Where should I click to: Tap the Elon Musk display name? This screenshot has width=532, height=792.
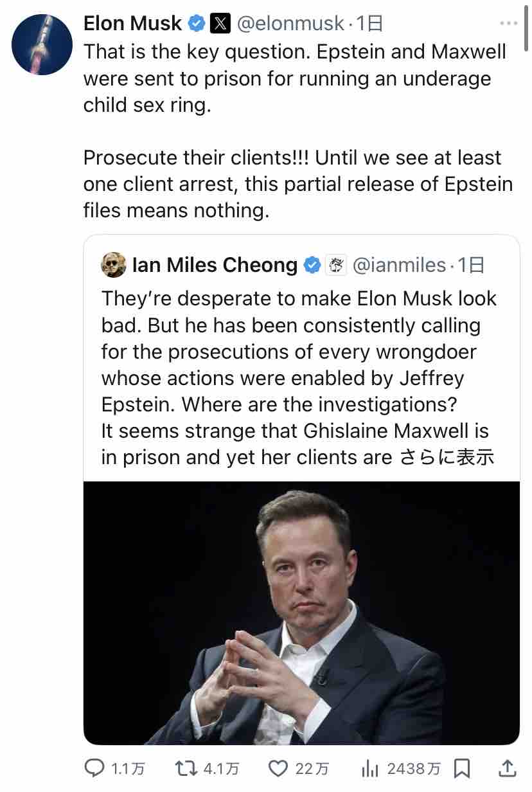(133, 24)
